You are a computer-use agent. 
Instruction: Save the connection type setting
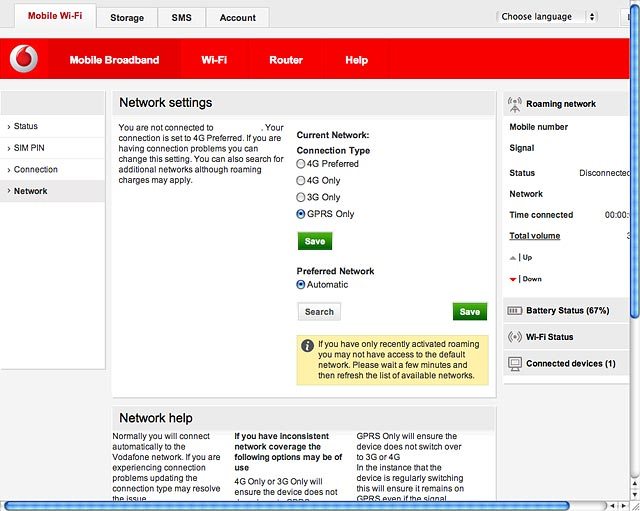pos(315,241)
